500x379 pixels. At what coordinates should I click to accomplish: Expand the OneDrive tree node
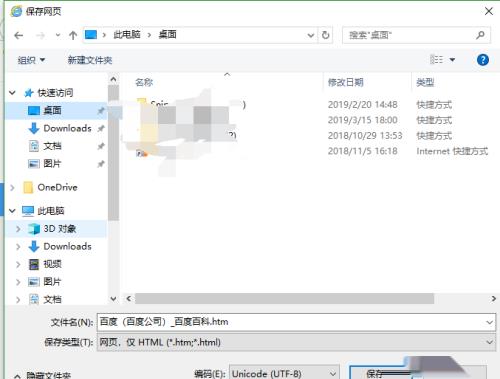(12, 187)
